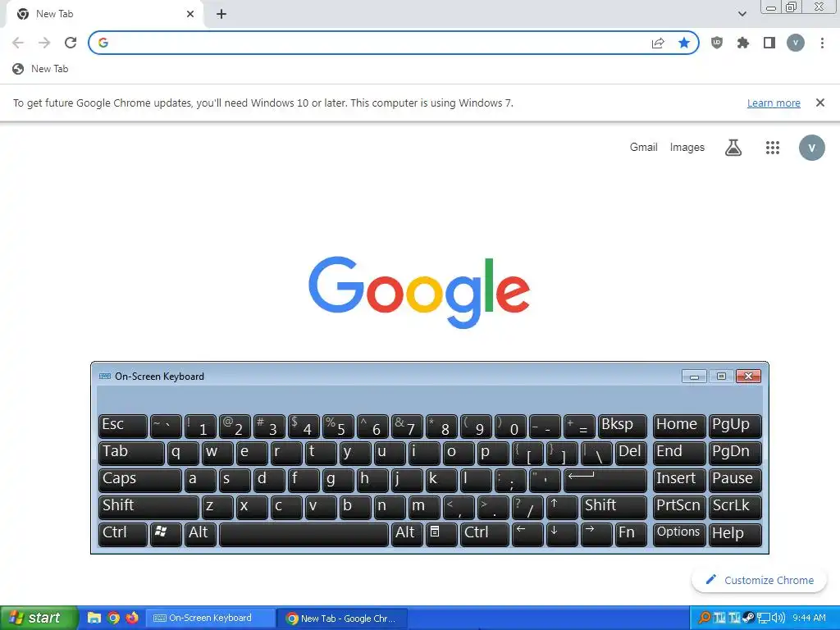Open the Google apps grid

[773, 148]
